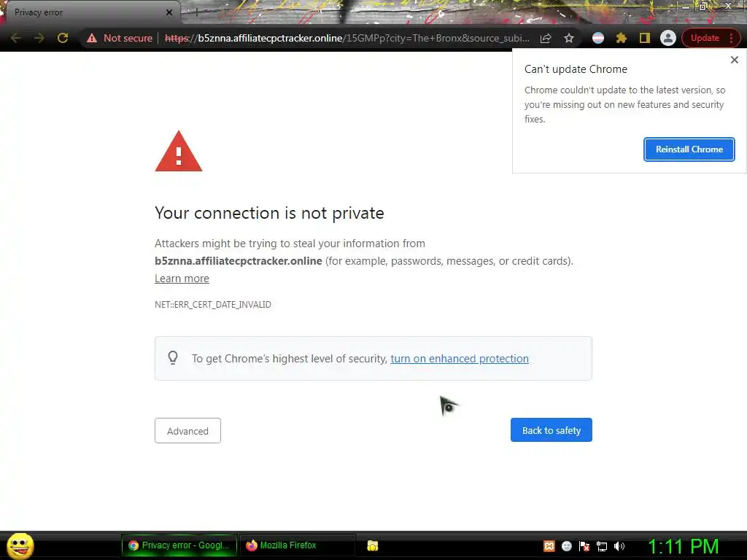The height and width of the screenshot is (560, 747).
Task: Click the Reinstall Chrome button
Action: pyautogui.click(x=689, y=149)
